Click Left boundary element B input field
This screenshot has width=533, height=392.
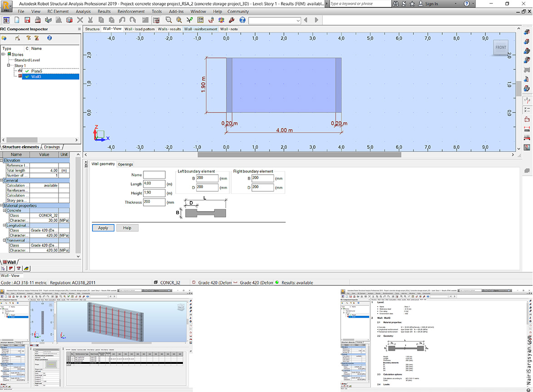[x=207, y=178]
